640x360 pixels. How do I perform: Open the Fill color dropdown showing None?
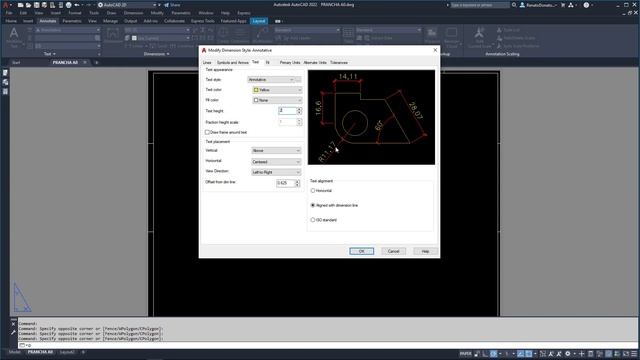tap(277, 100)
